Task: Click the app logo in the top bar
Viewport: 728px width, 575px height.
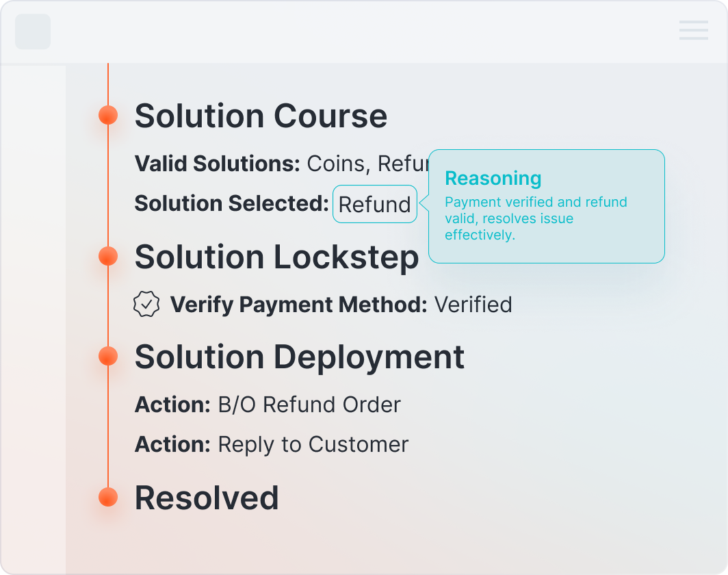Action: pyautogui.click(x=32, y=31)
